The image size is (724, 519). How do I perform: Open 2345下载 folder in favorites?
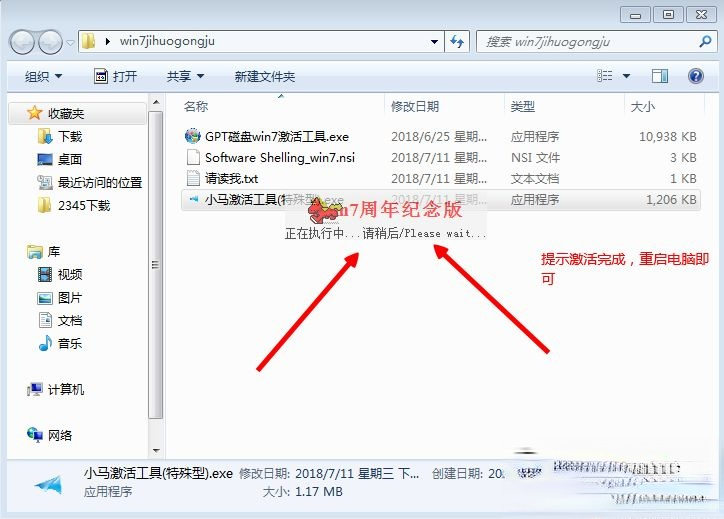point(84,205)
